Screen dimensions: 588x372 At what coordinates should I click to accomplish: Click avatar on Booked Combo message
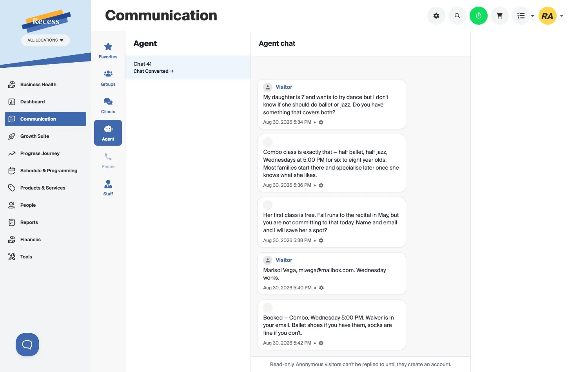pos(268,307)
